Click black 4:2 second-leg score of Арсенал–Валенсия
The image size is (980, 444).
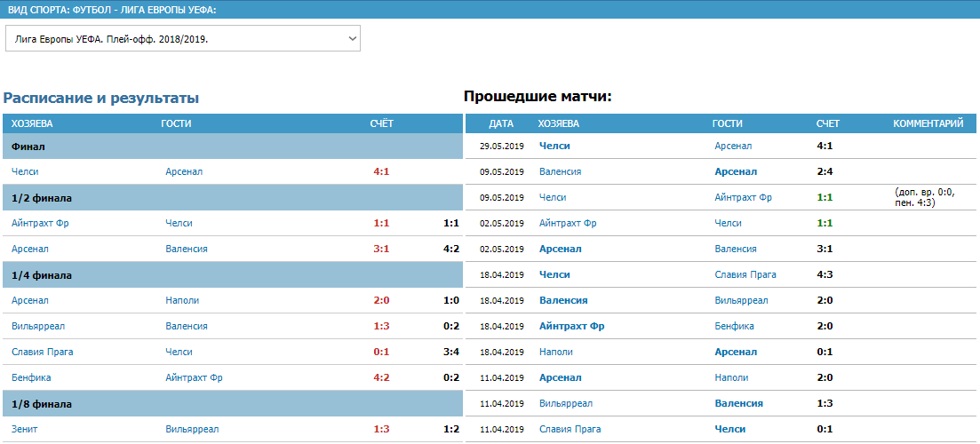click(451, 249)
